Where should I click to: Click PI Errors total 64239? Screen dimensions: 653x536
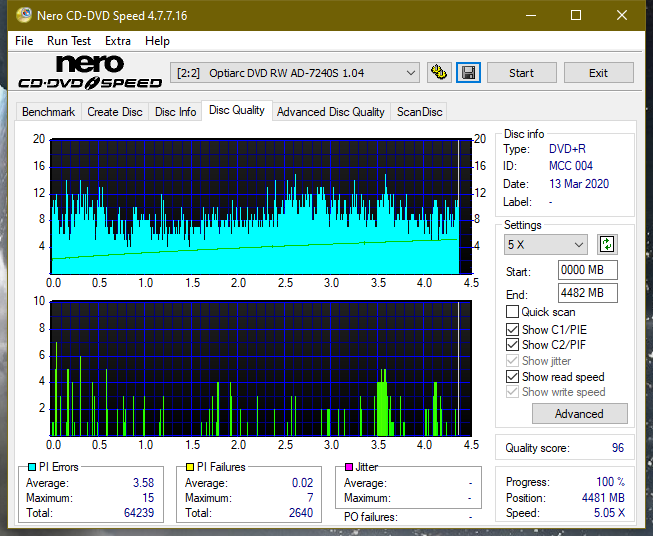(x=139, y=512)
